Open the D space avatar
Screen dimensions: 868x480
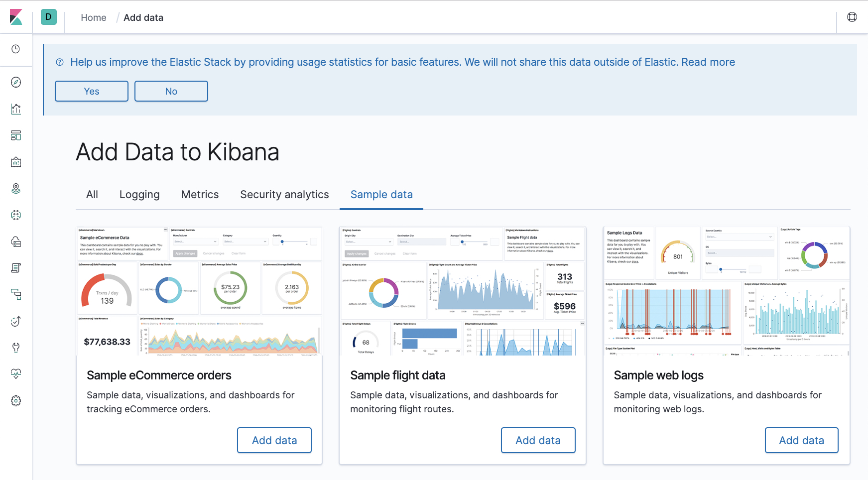(x=48, y=17)
